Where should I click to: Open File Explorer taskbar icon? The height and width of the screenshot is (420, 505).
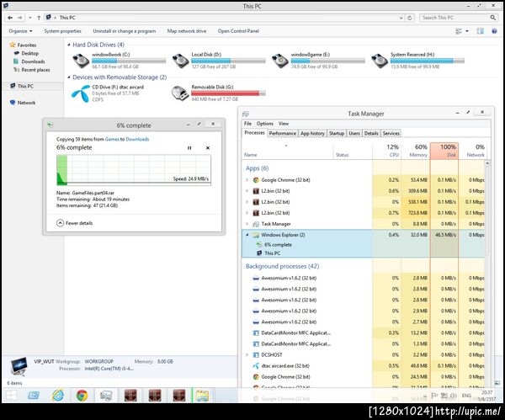[x=202, y=396]
